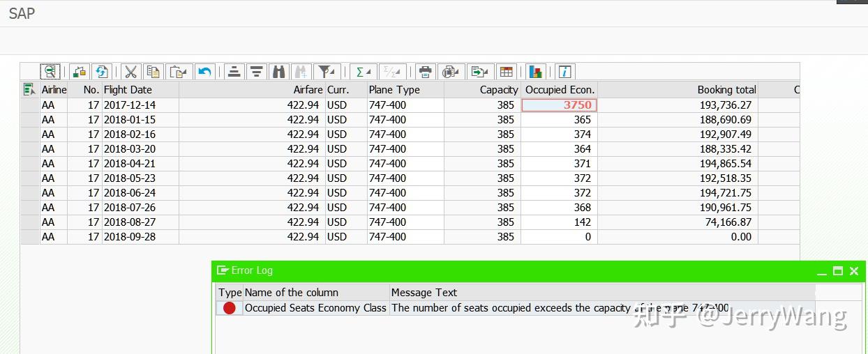Click the Subtotals toolbar icon
This screenshot has height=354, width=868.
click(x=392, y=71)
